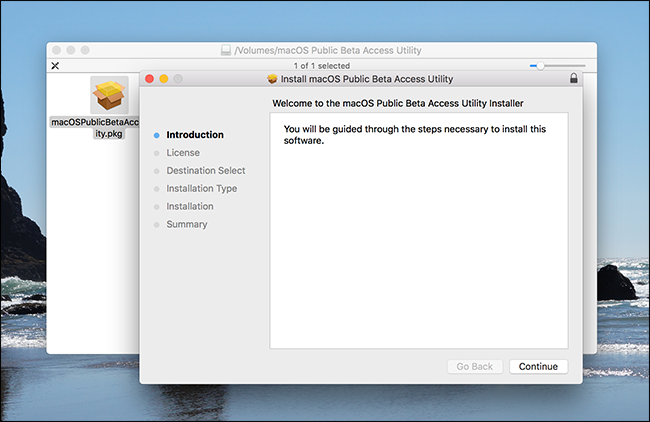The height and width of the screenshot is (422, 650).
Task: Select the License step
Action: (x=183, y=153)
